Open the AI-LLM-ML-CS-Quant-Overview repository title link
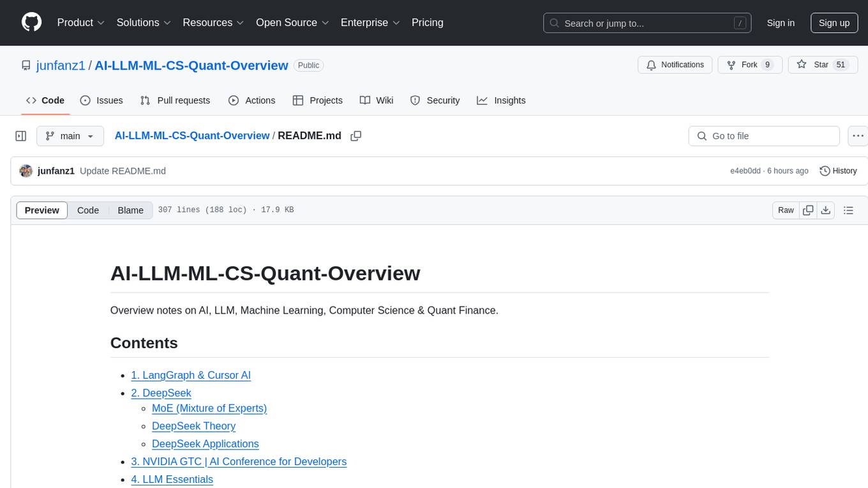This screenshot has height=488, width=868. point(191,65)
